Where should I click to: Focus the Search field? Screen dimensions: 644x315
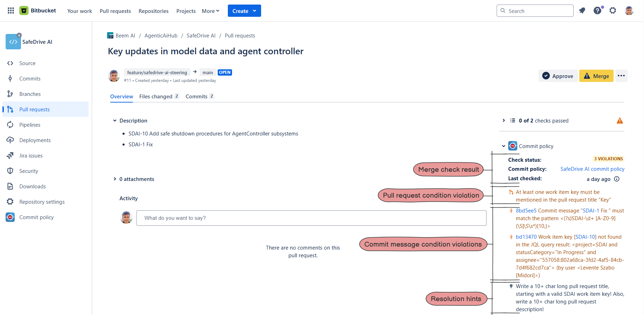point(535,11)
